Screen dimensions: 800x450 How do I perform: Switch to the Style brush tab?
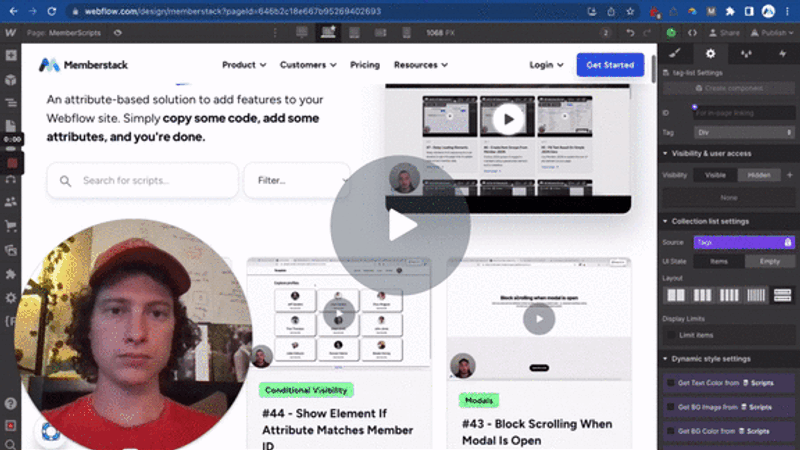pos(675,54)
